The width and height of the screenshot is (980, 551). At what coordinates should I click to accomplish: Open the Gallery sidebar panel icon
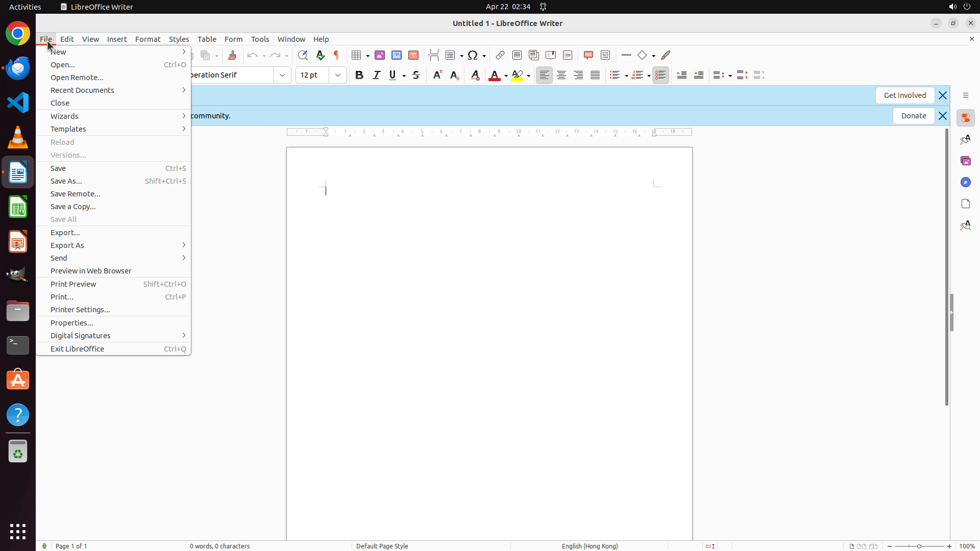click(965, 161)
